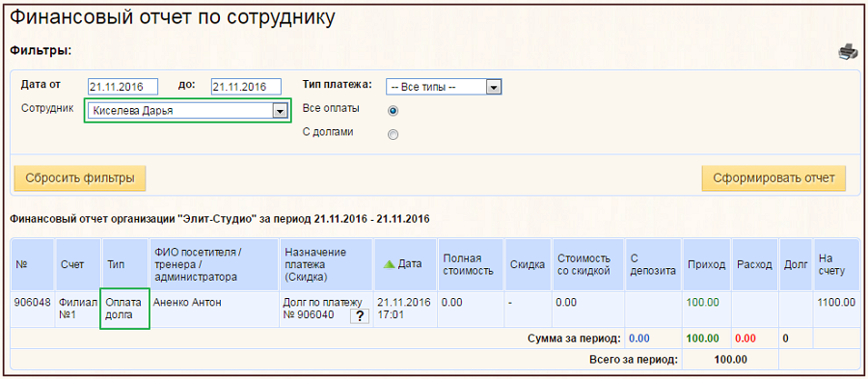This screenshot has width=868, height=379.
Task: Click red 0.00 expense sum
Action: tap(746, 338)
